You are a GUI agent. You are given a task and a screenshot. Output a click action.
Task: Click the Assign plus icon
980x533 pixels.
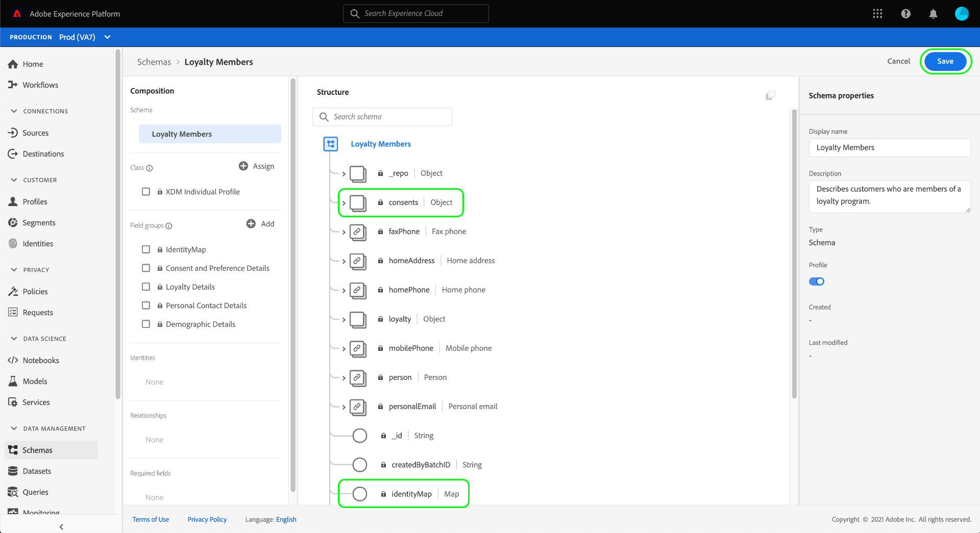coord(243,166)
